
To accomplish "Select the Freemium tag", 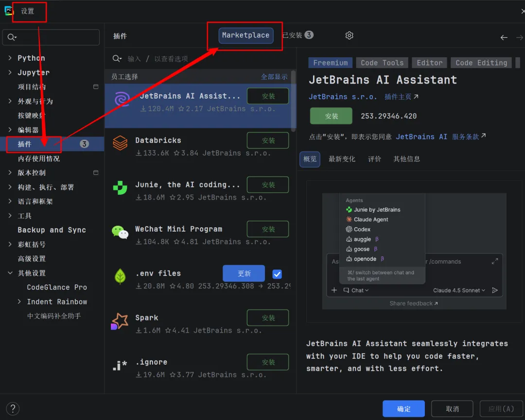I will click(x=330, y=63).
